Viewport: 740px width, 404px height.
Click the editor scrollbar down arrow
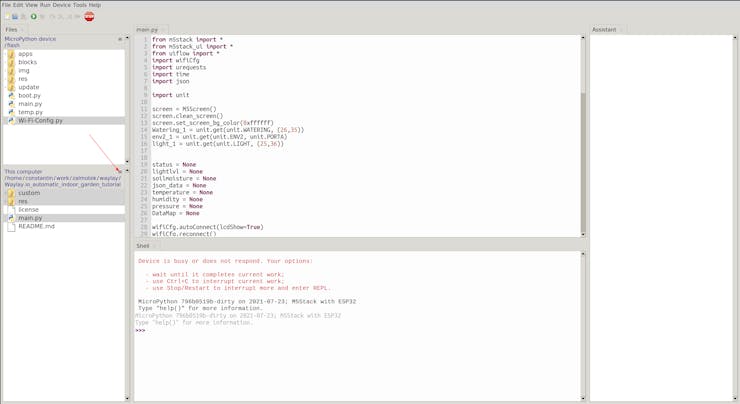click(583, 234)
